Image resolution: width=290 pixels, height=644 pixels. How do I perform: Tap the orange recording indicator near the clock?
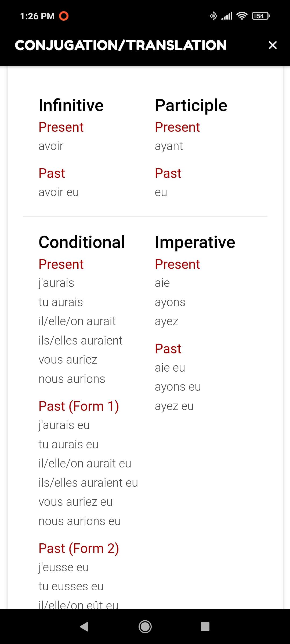[64, 16]
